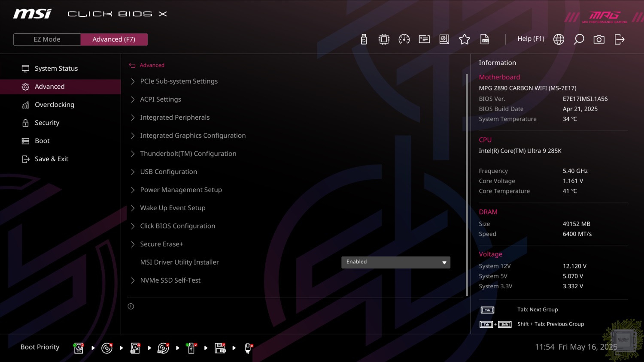644x362 pixels.
Task: Click the settings list vertical scrollbar
Action: [467, 184]
